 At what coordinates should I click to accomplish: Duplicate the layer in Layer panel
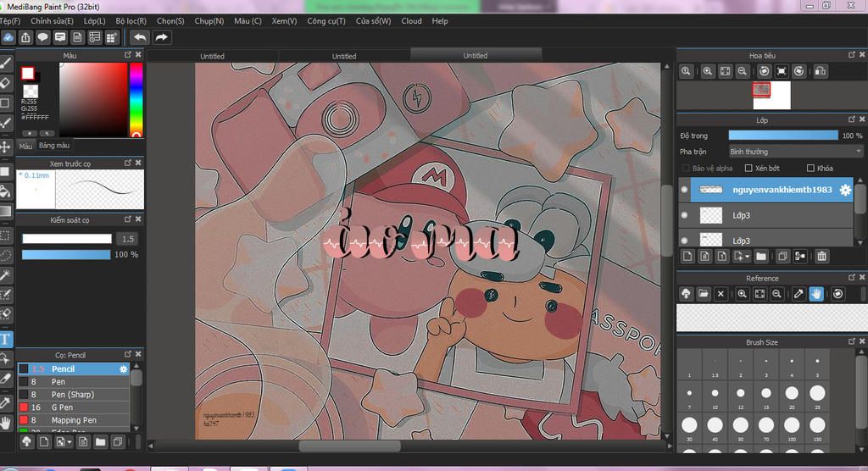782,257
